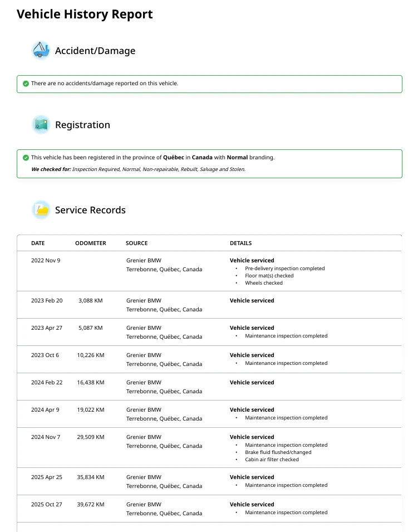Image resolution: width=408 pixels, height=532 pixels.
Task: Click the ODOMETER column header
Action: [91, 243]
